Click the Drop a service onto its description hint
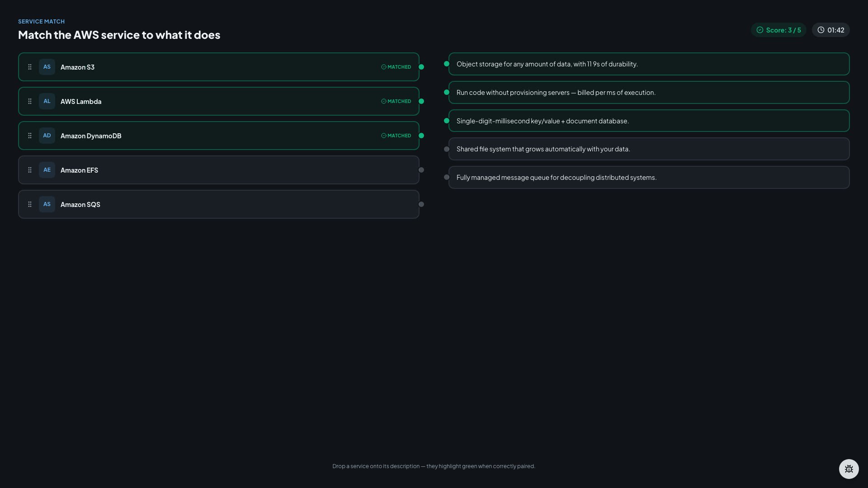Screen dimensions: 868x488 click(x=434, y=466)
